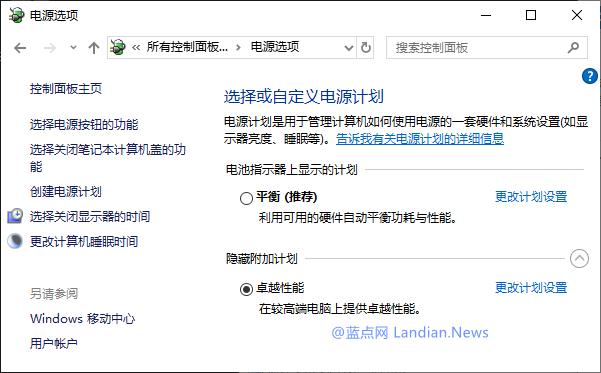Click 更改计划设置 for 卓越性能 plan
The height and width of the screenshot is (373, 601).
(531, 288)
